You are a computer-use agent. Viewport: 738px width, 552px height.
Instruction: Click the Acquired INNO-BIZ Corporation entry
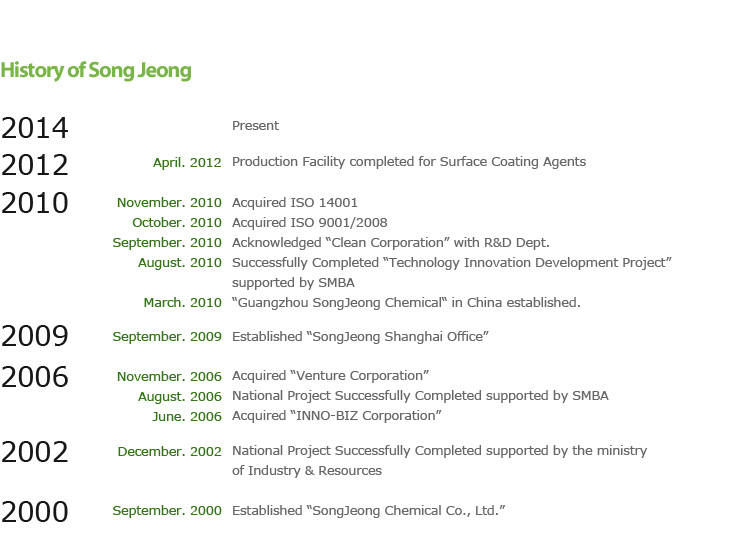coord(337,416)
